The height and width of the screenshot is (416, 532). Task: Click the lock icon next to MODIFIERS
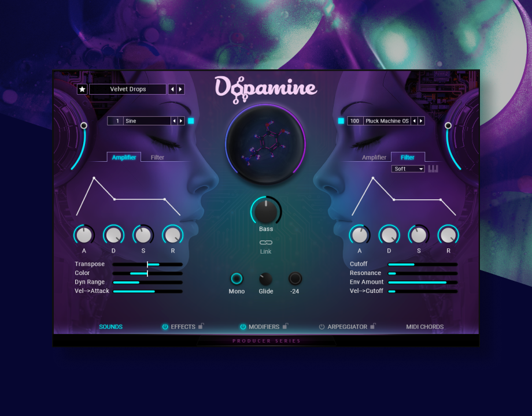285,326
